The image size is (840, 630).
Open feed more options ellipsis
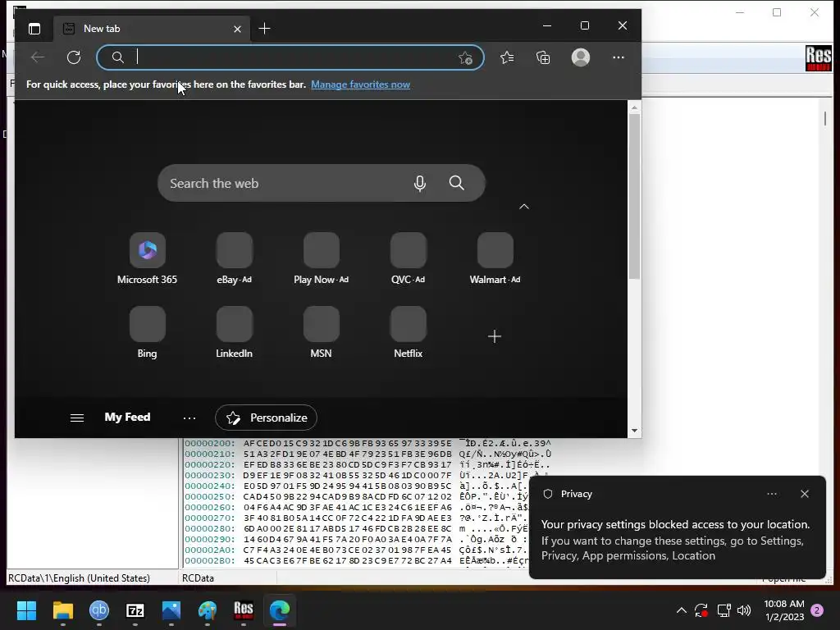point(189,418)
